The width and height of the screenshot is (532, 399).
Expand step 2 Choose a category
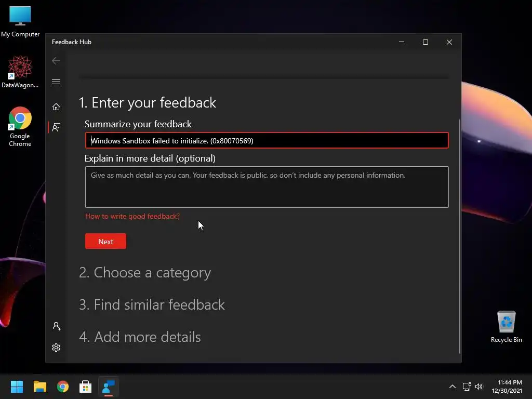click(x=145, y=272)
